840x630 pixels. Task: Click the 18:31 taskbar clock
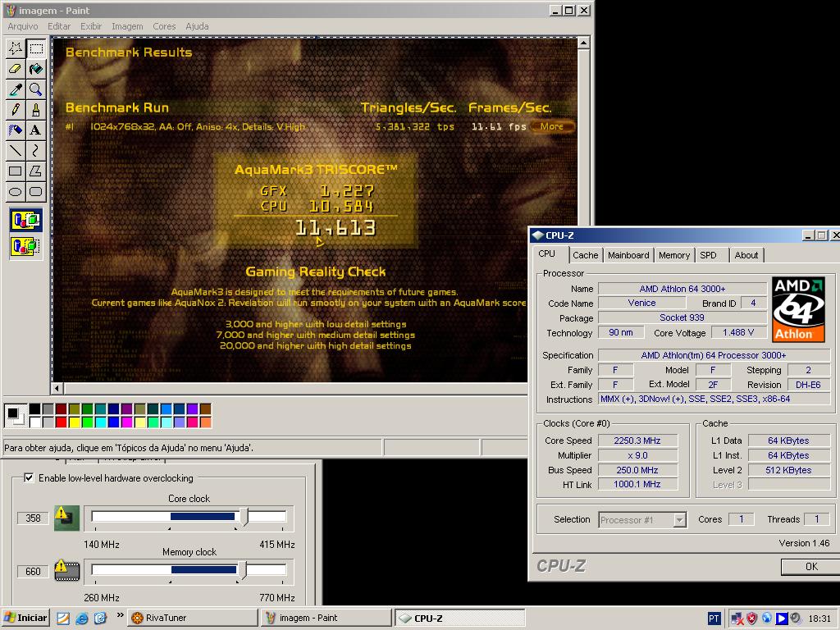click(819, 619)
